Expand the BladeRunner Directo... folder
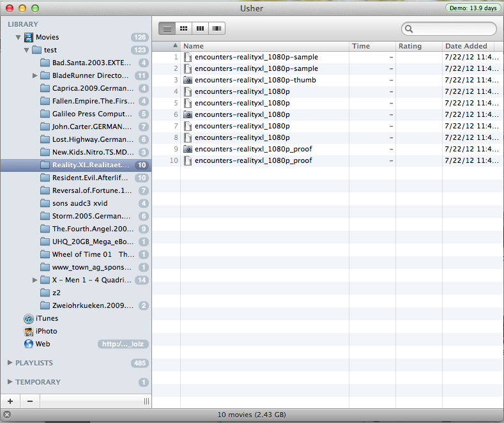This screenshot has height=423, width=504. 34,75
